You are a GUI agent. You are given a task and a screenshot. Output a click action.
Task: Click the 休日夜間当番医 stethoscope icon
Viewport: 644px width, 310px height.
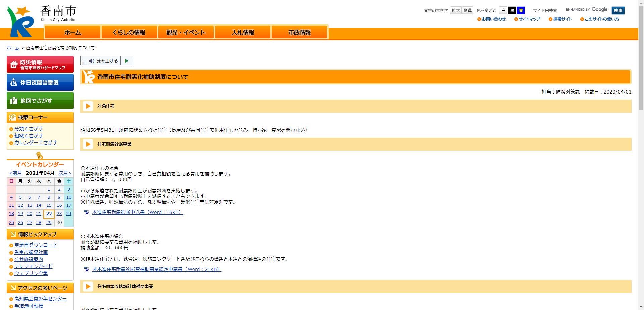(13, 82)
